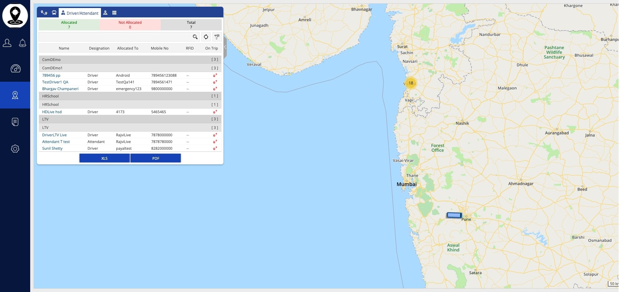644x292 pixels.
Task: Open the Bhargav Champaneri driver link
Action: coord(60,89)
